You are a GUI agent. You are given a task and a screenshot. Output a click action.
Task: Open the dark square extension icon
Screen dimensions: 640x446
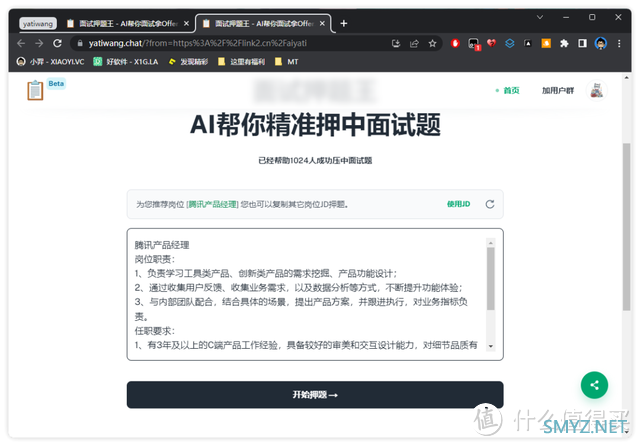click(x=528, y=43)
